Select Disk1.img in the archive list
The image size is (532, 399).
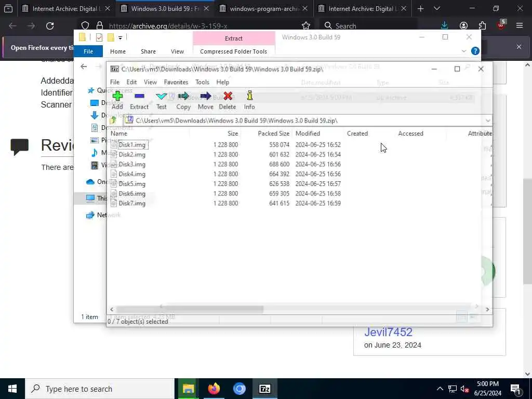[132, 145]
